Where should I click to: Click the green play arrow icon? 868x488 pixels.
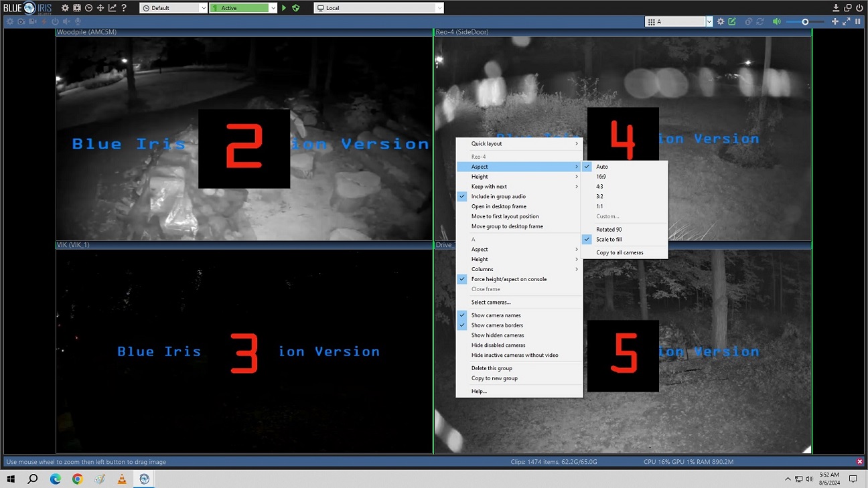tap(284, 8)
